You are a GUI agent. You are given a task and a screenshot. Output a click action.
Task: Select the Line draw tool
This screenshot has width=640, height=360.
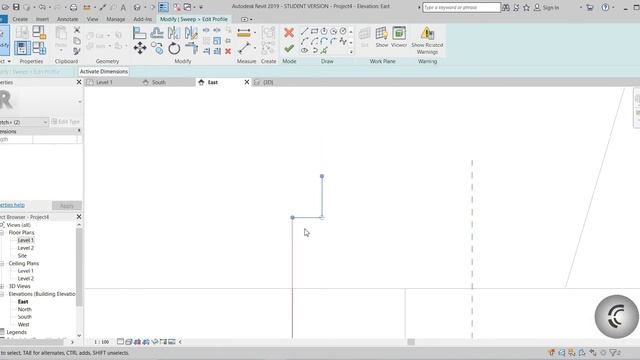coord(304,31)
